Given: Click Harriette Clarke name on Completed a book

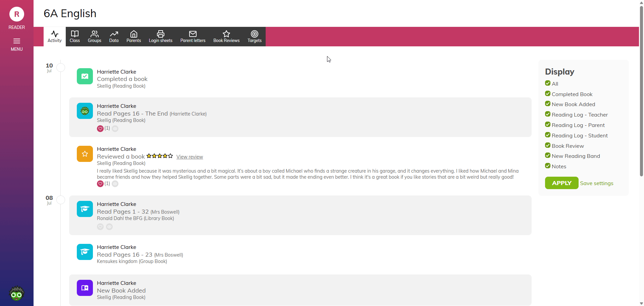Looking at the screenshot, I should (116, 72).
